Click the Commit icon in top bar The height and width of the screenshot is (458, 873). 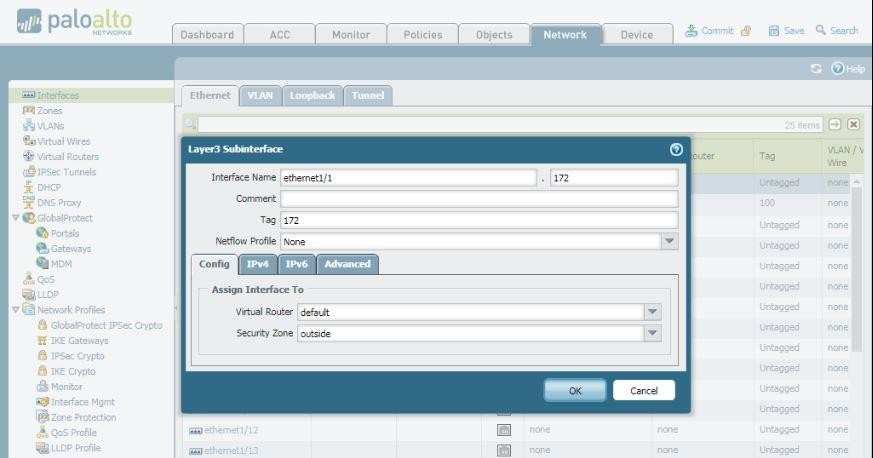[x=692, y=31]
